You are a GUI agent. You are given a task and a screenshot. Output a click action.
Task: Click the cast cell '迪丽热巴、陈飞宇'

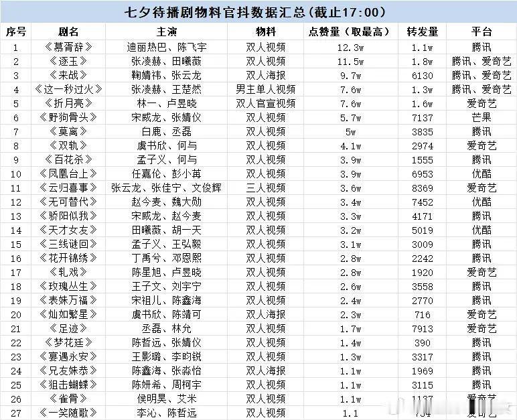[x=167, y=47]
